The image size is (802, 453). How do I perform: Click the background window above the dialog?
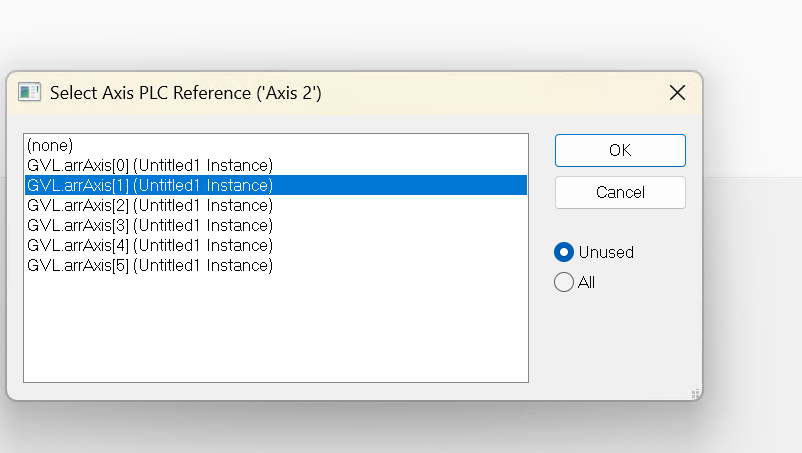pos(400,35)
